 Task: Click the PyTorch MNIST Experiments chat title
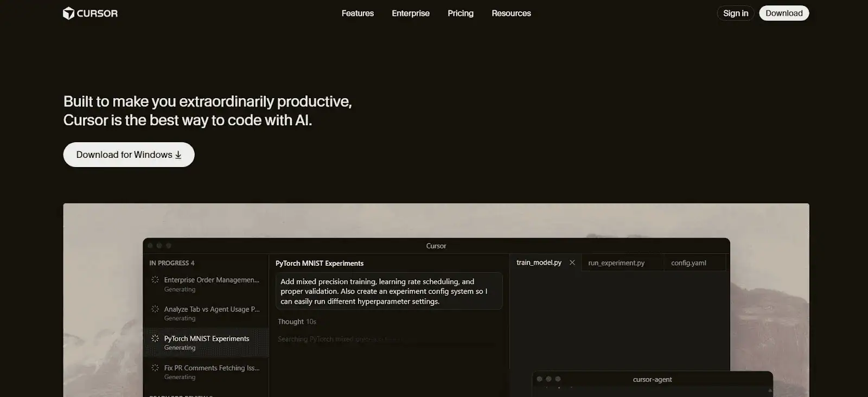[320, 263]
